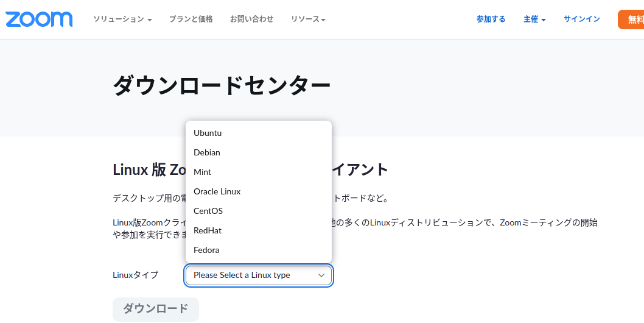Click the ダウンロードセンター heading

coord(222,85)
